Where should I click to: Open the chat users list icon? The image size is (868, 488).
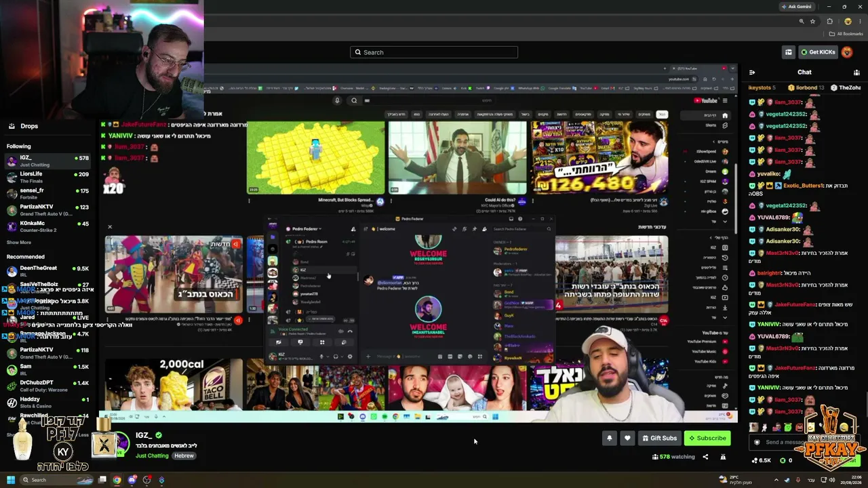pyautogui.click(x=857, y=72)
